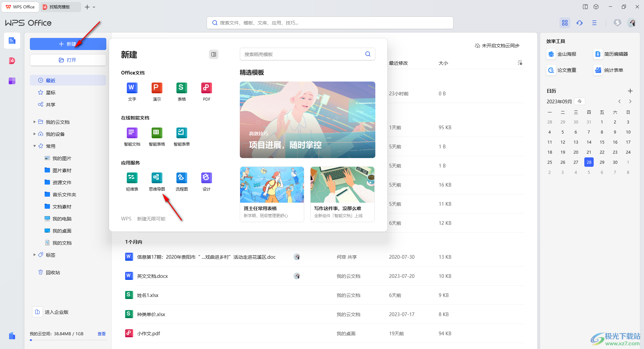The image size is (644, 349).
Task: Open 智能表单 online form
Action: 181,137
